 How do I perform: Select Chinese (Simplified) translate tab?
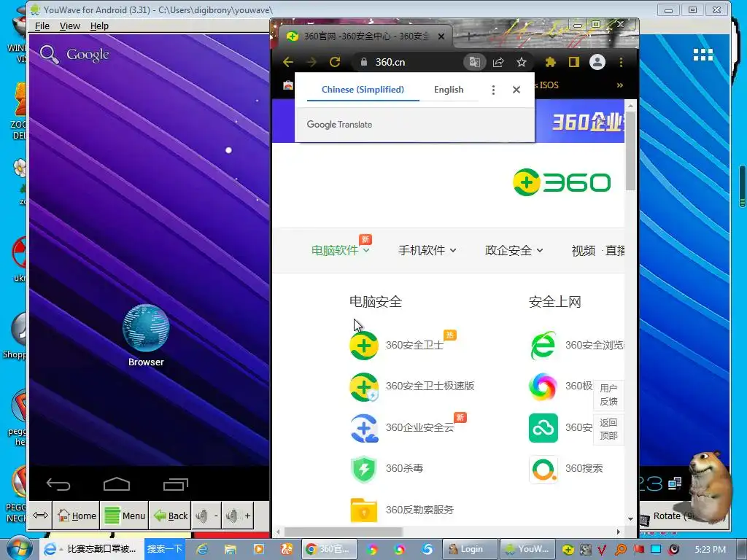[363, 90]
